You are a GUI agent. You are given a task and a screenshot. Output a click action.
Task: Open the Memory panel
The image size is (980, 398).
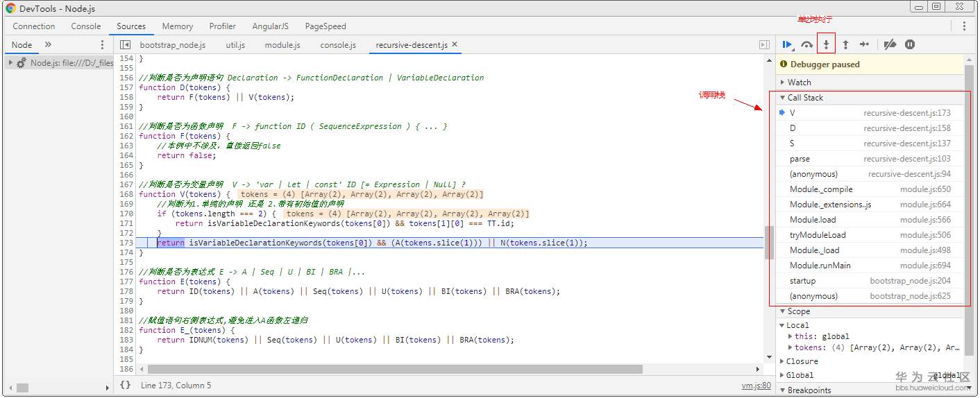178,26
